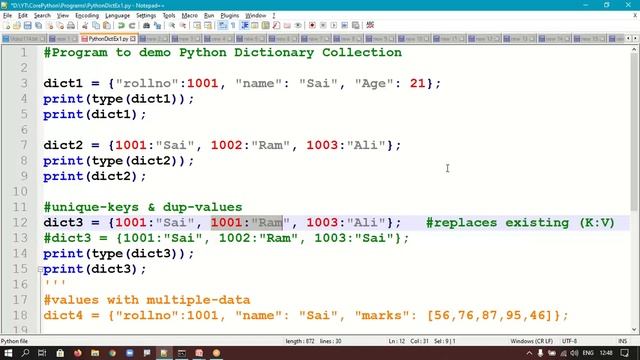Open the Settings menu

point(146,16)
